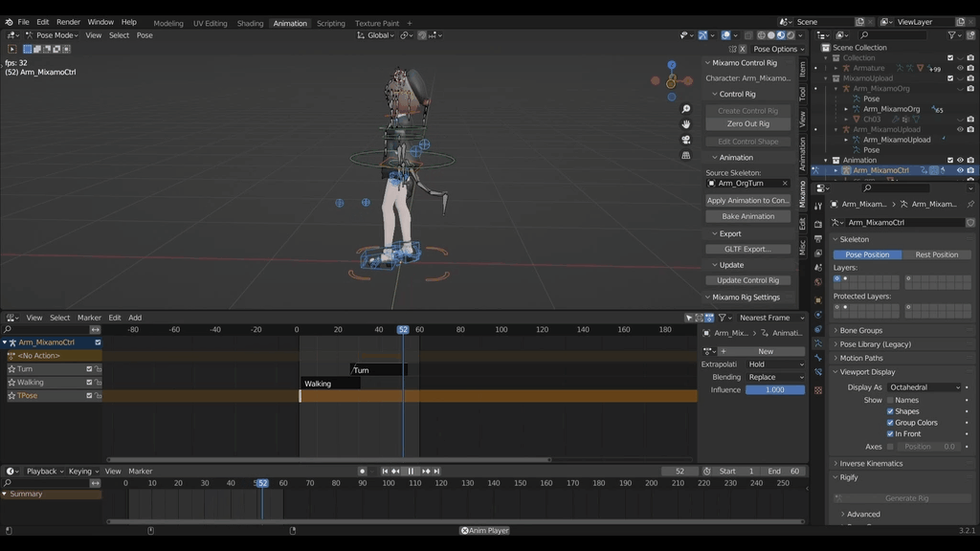Select the snap magnet icon in viewport header

pyautogui.click(x=404, y=34)
